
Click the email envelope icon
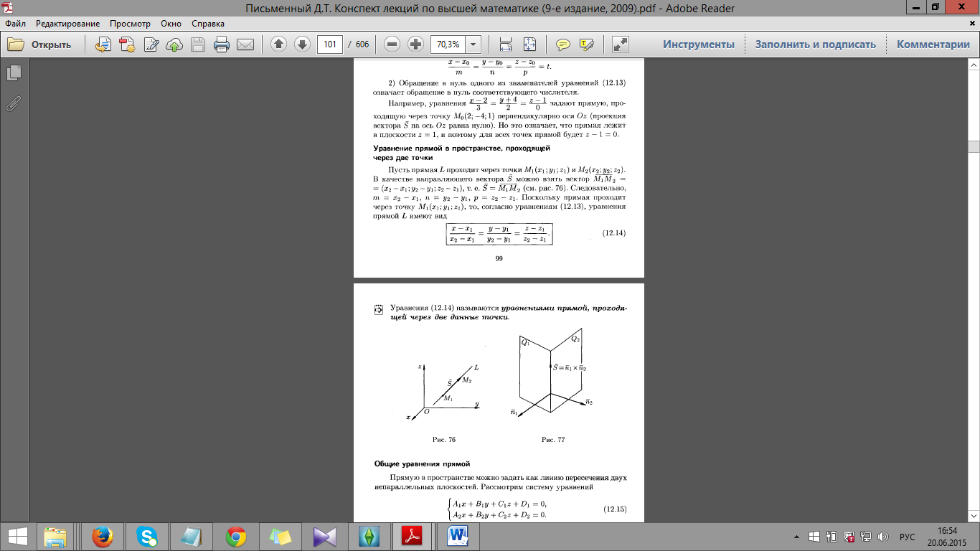pyautogui.click(x=245, y=44)
